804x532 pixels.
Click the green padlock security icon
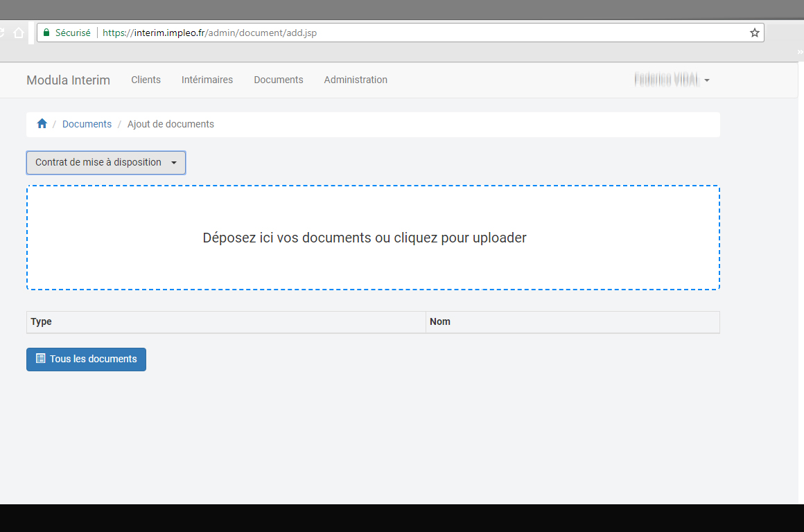pyautogui.click(x=46, y=33)
